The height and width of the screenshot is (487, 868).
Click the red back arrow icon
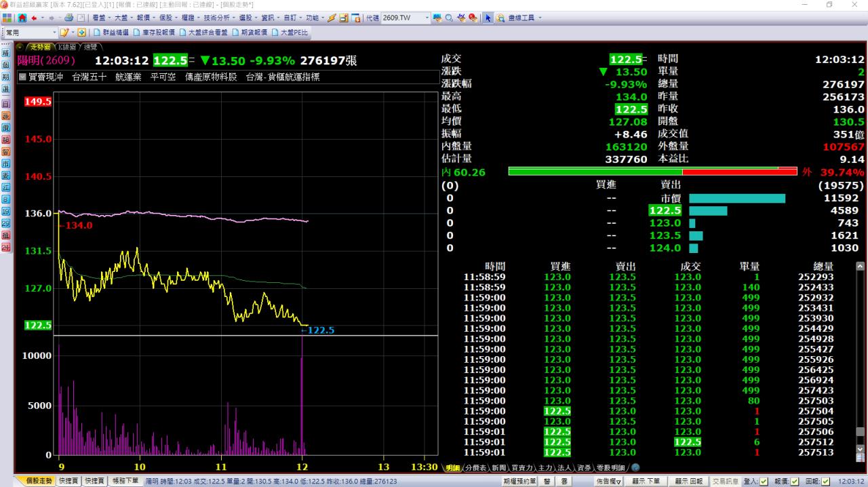(33, 18)
